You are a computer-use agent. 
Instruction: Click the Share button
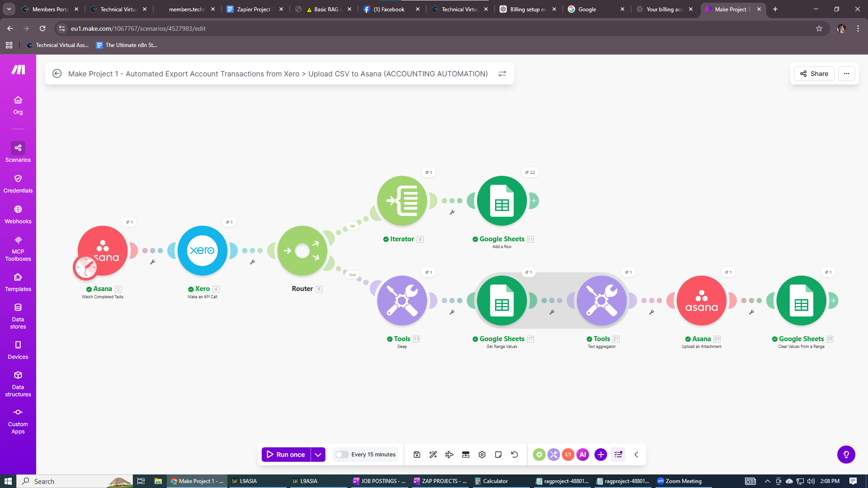pos(813,74)
